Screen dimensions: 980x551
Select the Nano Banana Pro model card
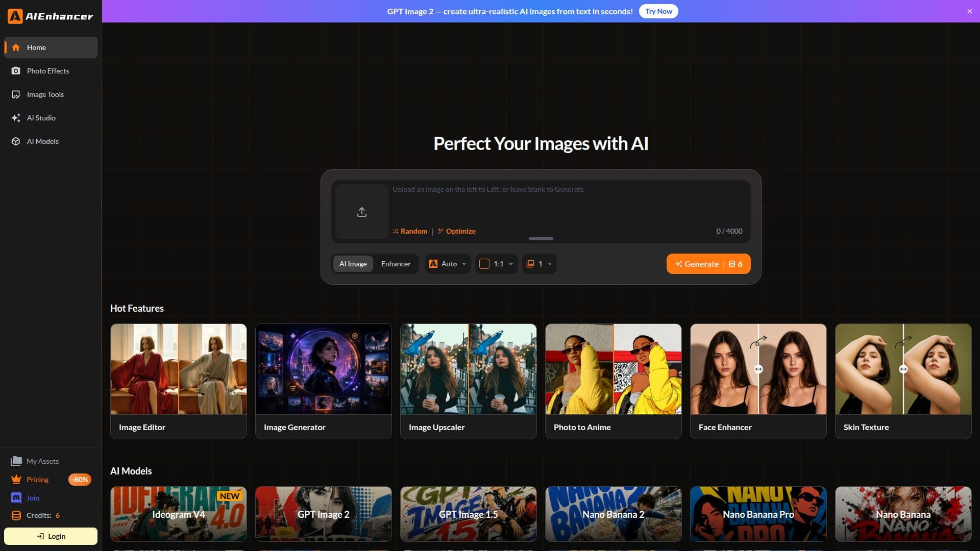758,514
